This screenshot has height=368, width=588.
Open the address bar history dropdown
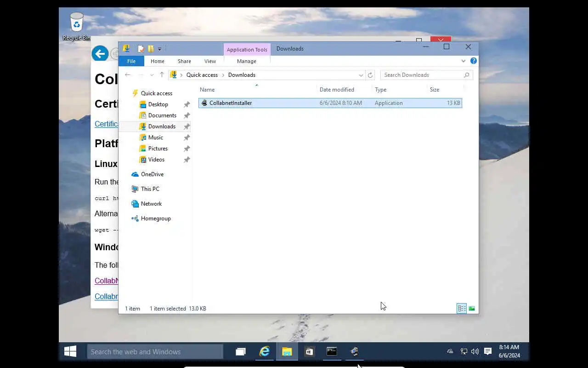361,75
